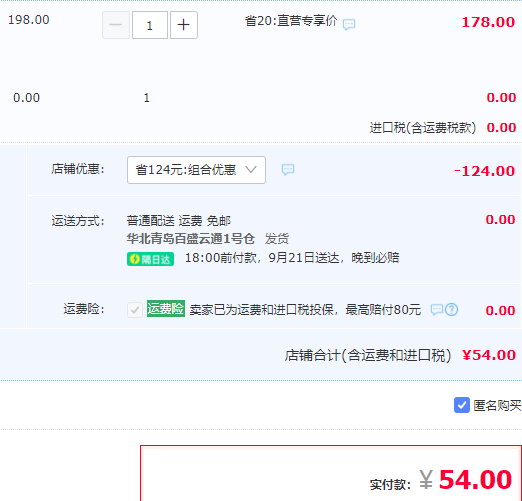Toggle the 匿名购买 checkbox
The image size is (522, 501).
coord(462,405)
